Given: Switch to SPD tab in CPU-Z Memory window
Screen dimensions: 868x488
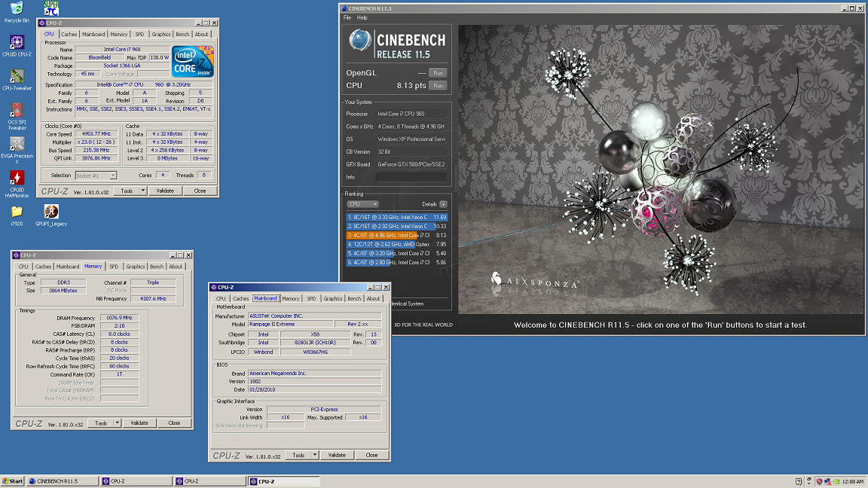Looking at the screenshot, I should (x=114, y=267).
